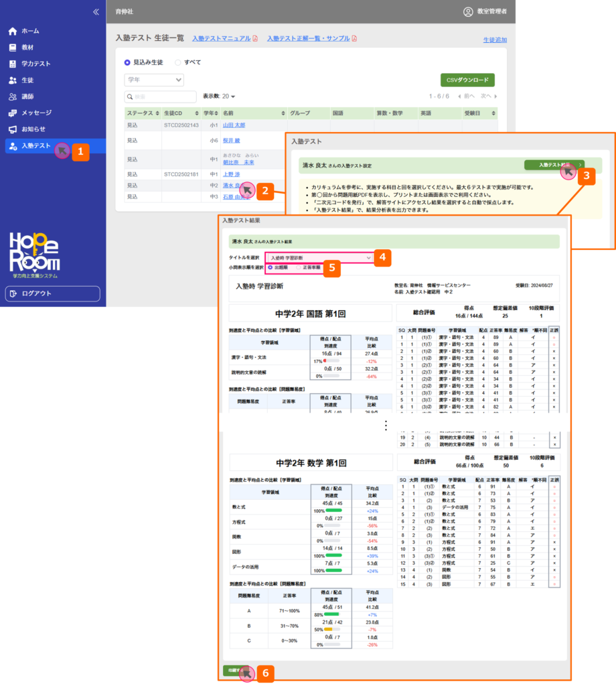Open メッセージ via its sidebar icon
Screen dimensions: 616x686
pyautogui.click(x=13, y=113)
